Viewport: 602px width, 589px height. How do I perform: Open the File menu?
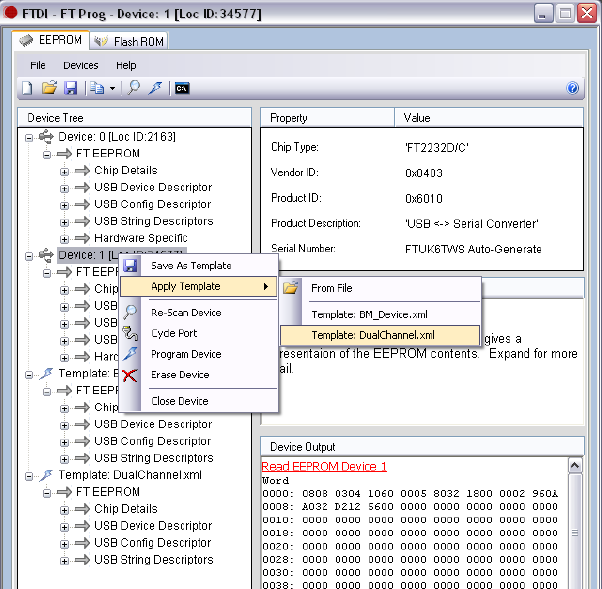click(x=38, y=66)
